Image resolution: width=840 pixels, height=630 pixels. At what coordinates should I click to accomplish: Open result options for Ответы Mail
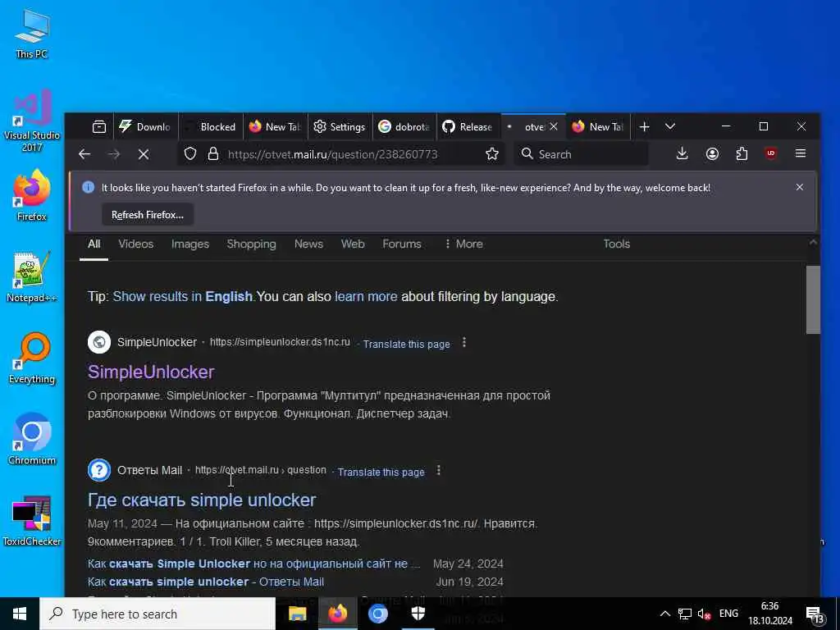438,470
